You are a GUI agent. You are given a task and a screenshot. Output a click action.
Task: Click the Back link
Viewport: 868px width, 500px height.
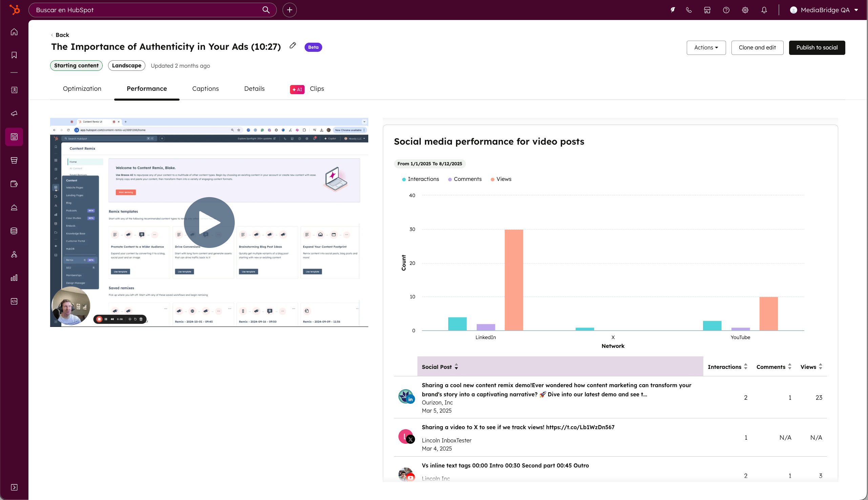click(x=60, y=35)
